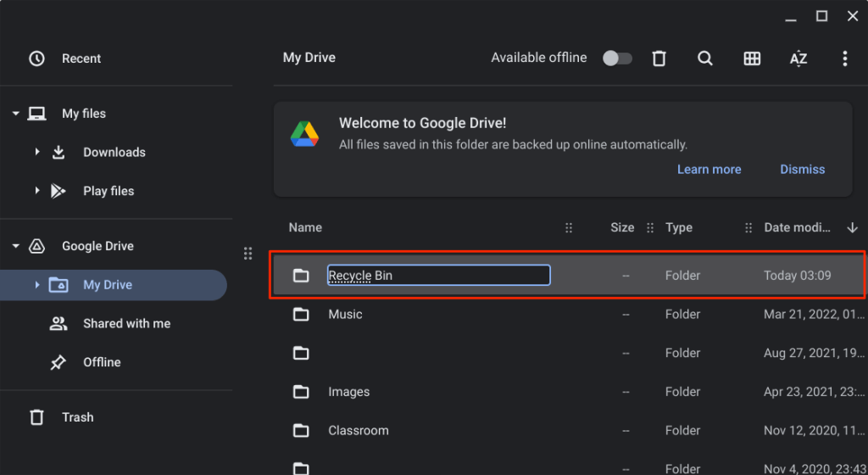Open the Trash sidebar item

coord(77,417)
